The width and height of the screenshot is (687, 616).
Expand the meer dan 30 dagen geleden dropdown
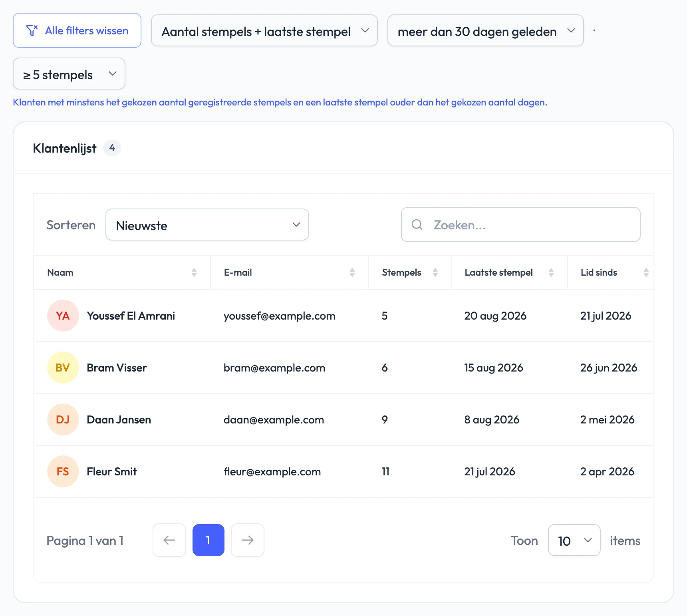pyautogui.click(x=486, y=31)
